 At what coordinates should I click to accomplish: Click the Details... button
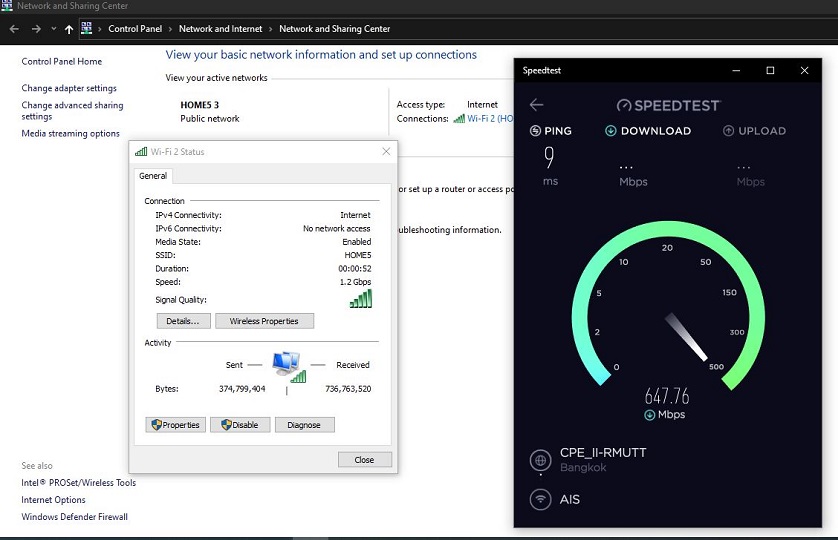tap(183, 321)
